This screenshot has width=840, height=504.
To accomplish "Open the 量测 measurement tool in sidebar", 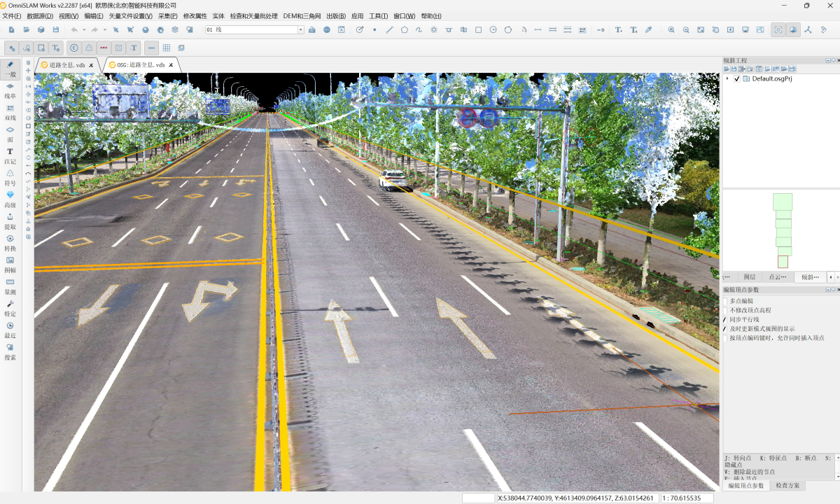I will click(x=10, y=286).
